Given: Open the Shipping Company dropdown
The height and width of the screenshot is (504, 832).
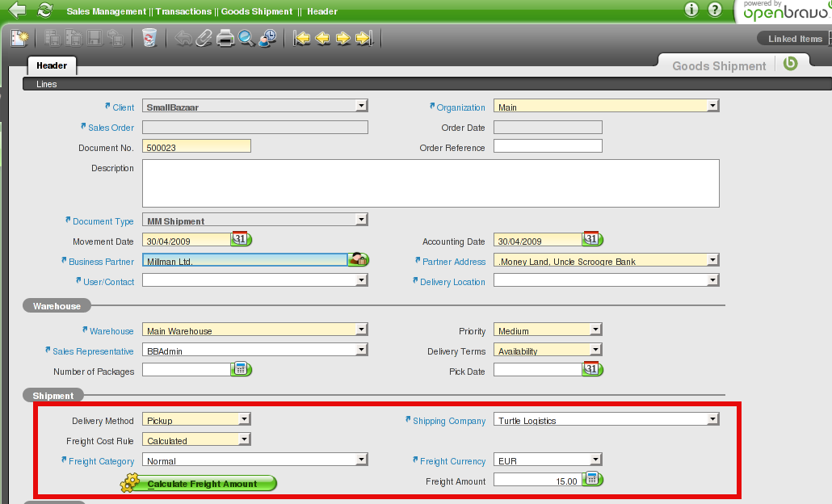Looking at the screenshot, I should (x=712, y=419).
